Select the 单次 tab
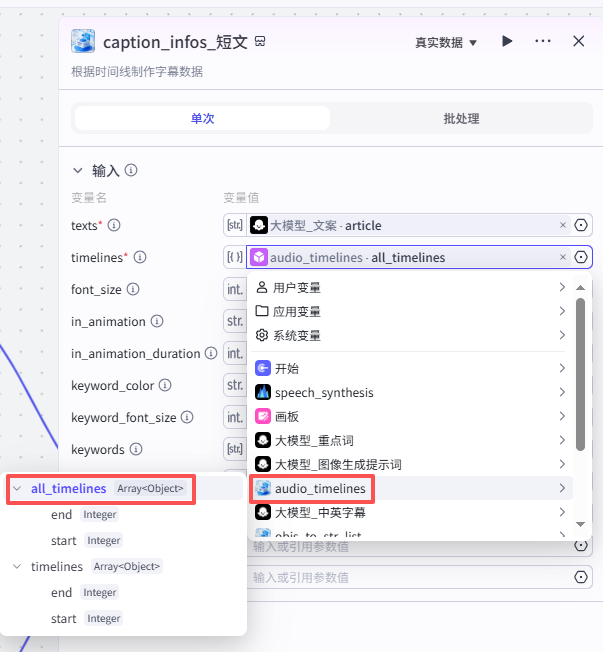The height and width of the screenshot is (652, 603). pos(202,118)
